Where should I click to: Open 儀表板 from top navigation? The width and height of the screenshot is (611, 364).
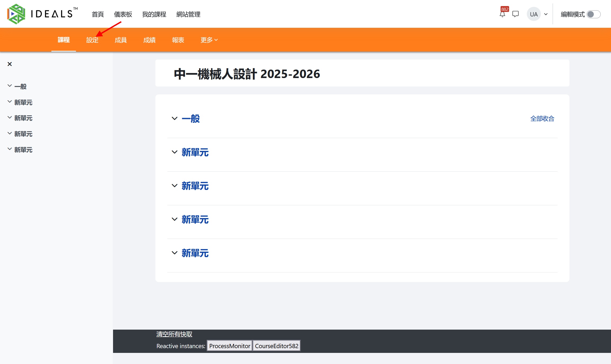click(x=123, y=14)
